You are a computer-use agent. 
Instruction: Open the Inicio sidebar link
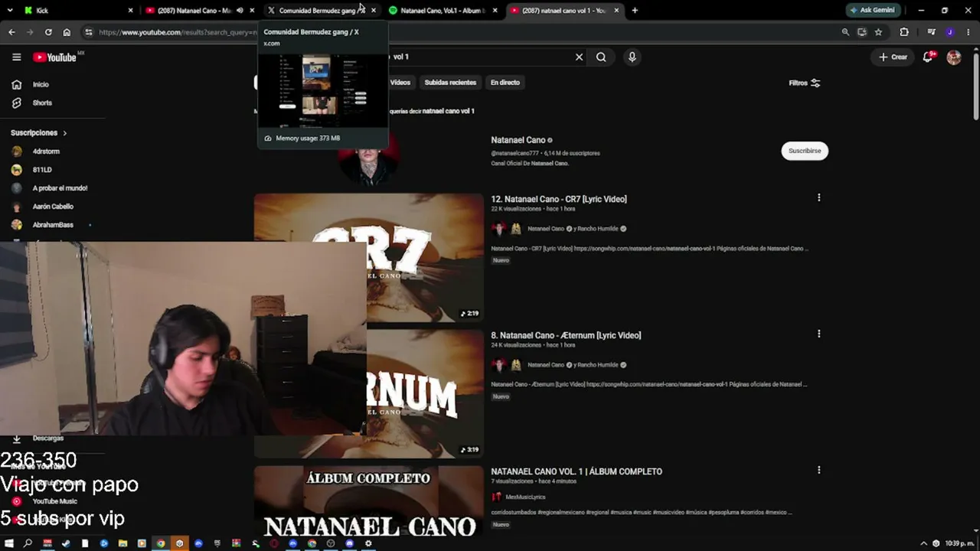tap(41, 84)
